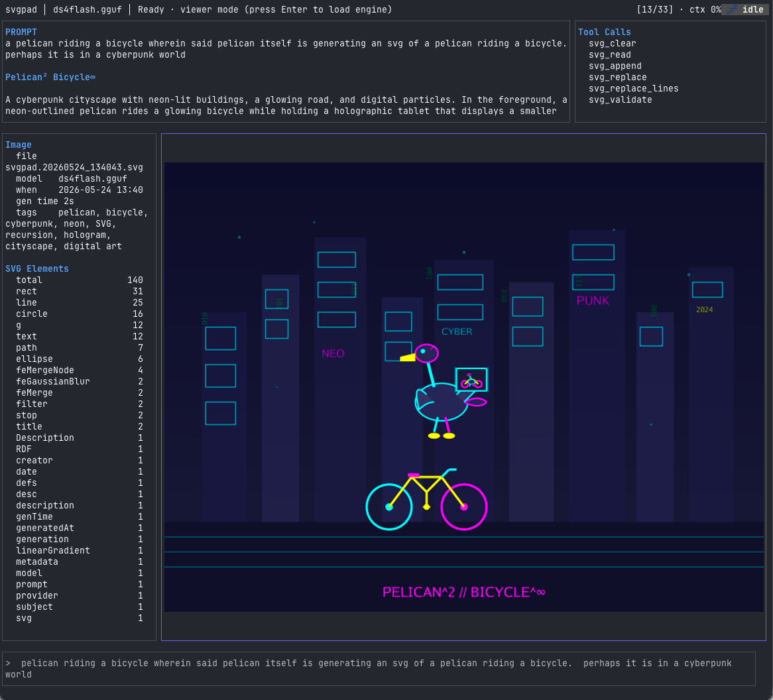Select the svg_validate tool call

(x=620, y=100)
